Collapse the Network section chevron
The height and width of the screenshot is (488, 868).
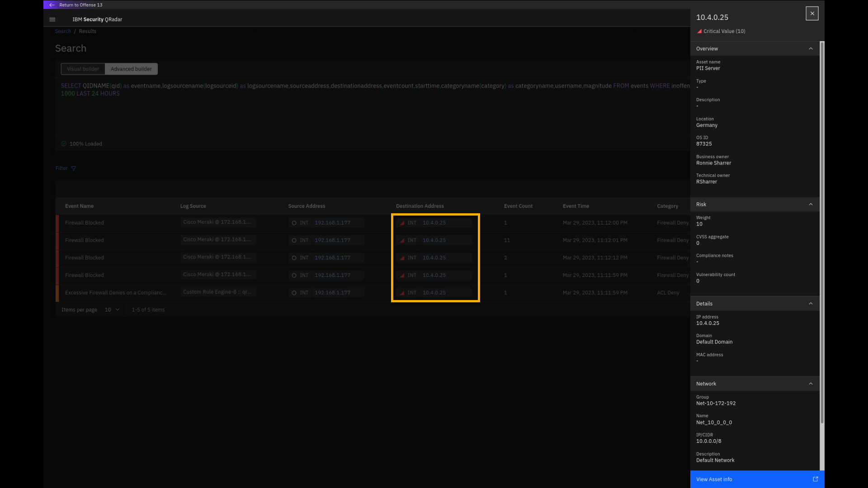tap(811, 384)
